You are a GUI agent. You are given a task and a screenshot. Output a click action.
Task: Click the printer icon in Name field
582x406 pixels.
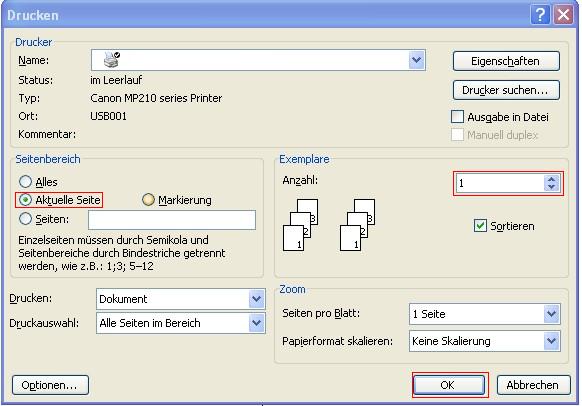(112, 59)
